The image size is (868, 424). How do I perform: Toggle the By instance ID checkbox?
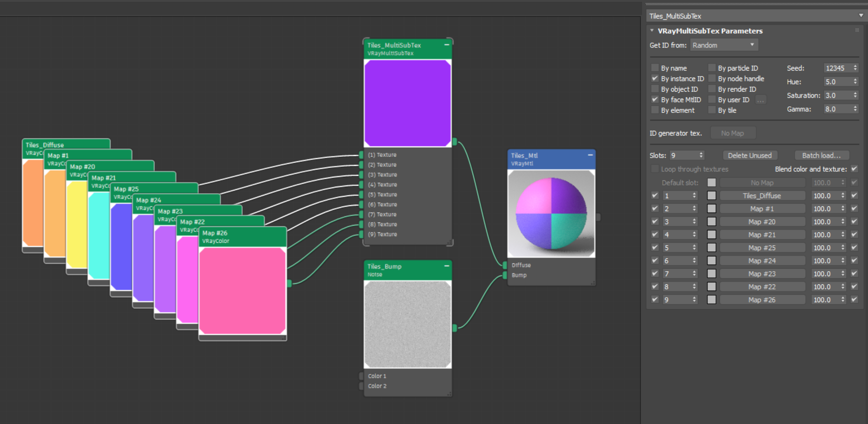(655, 78)
